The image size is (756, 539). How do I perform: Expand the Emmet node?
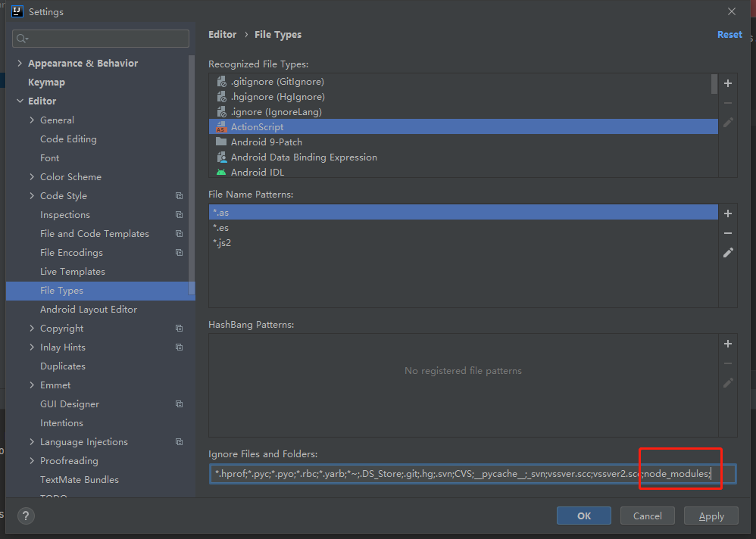coord(32,385)
